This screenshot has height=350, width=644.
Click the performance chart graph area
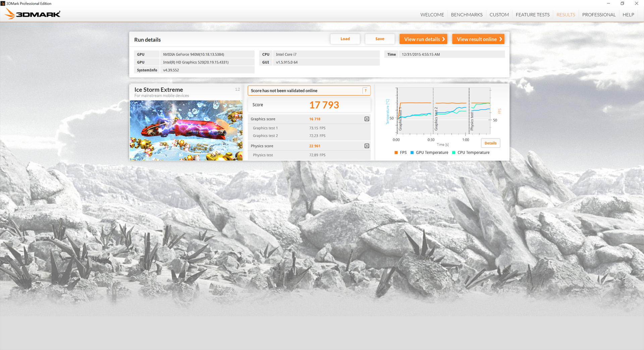[443, 111]
